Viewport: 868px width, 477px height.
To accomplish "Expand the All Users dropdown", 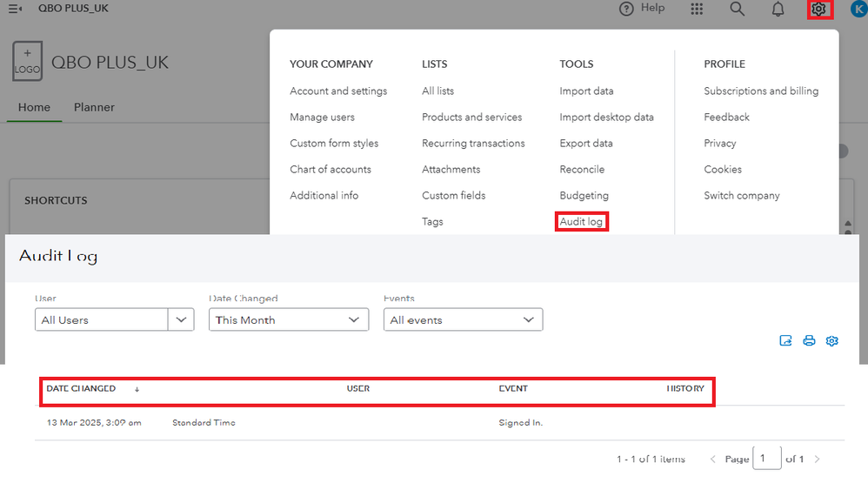I will [180, 320].
